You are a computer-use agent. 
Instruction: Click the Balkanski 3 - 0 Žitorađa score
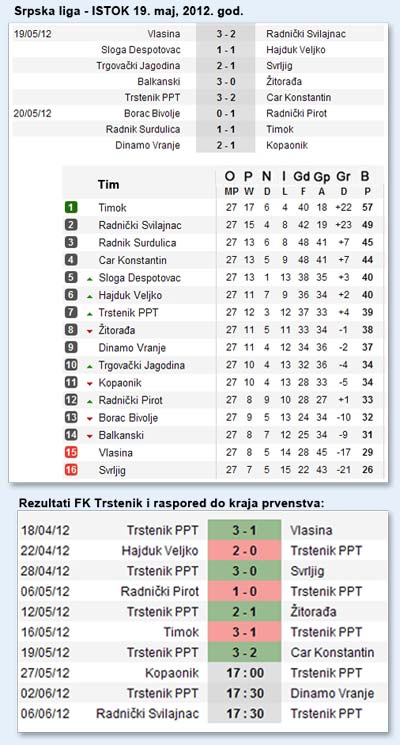pos(226,82)
